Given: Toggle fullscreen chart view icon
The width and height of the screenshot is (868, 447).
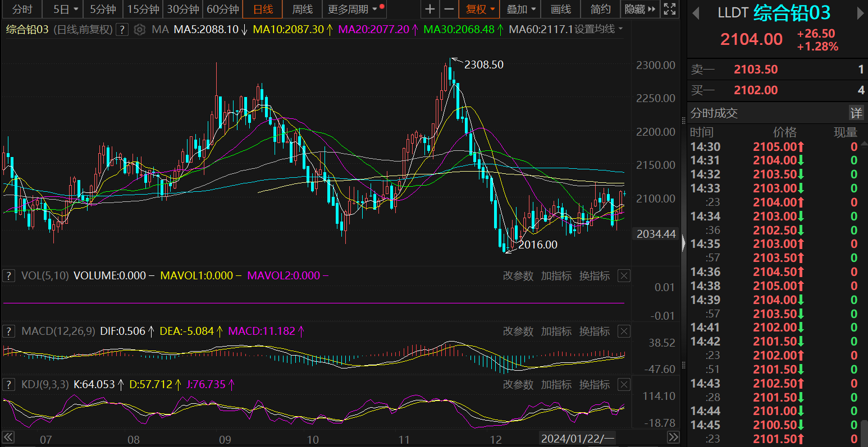Looking at the screenshot, I should [x=670, y=9].
